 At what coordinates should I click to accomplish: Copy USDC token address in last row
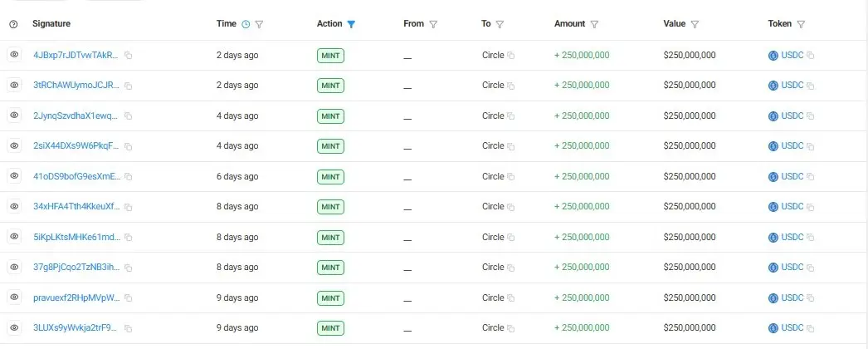click(810, 327)
